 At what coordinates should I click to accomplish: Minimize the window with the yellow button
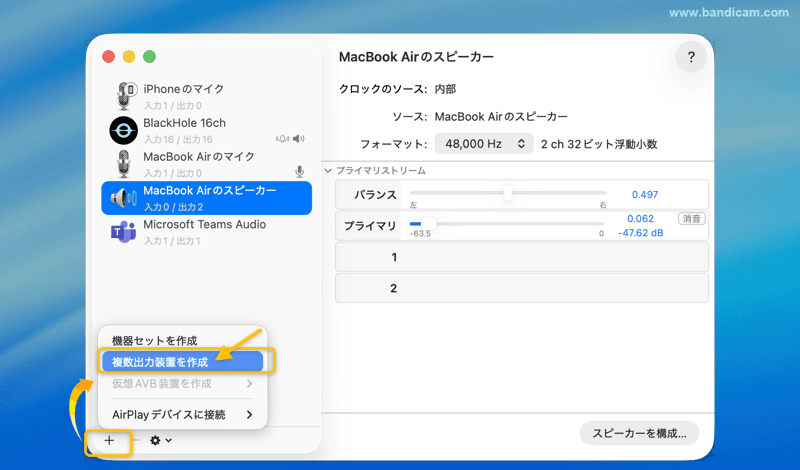tap(129, 57)
